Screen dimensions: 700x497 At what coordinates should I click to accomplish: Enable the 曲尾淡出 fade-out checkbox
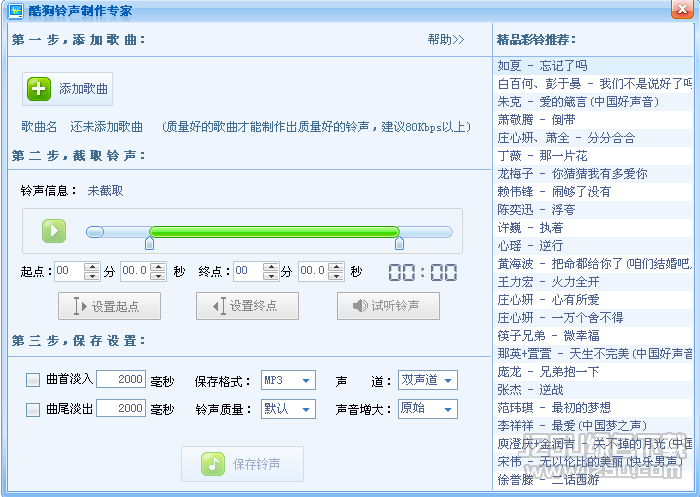pos(33,409)
